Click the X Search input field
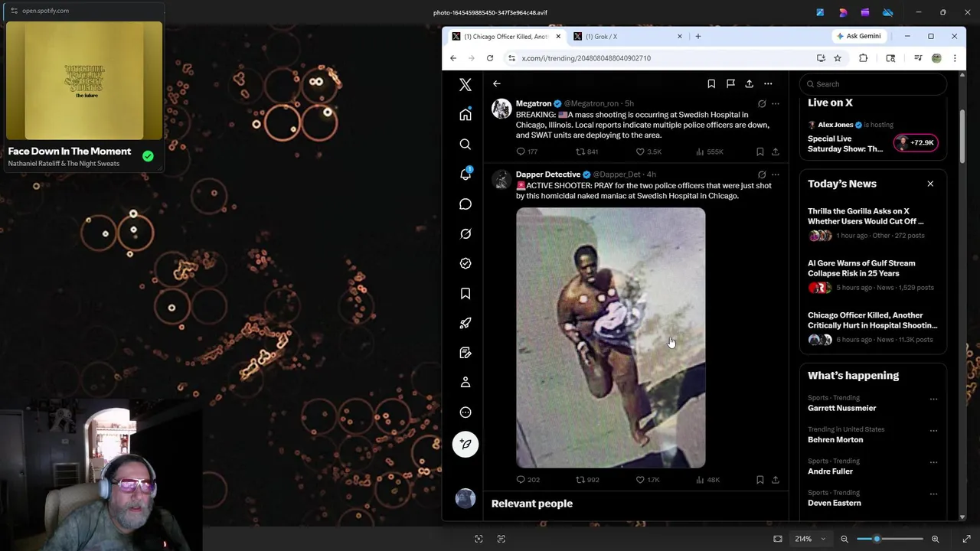Screen dimensions: 980x551 (873, 84)
